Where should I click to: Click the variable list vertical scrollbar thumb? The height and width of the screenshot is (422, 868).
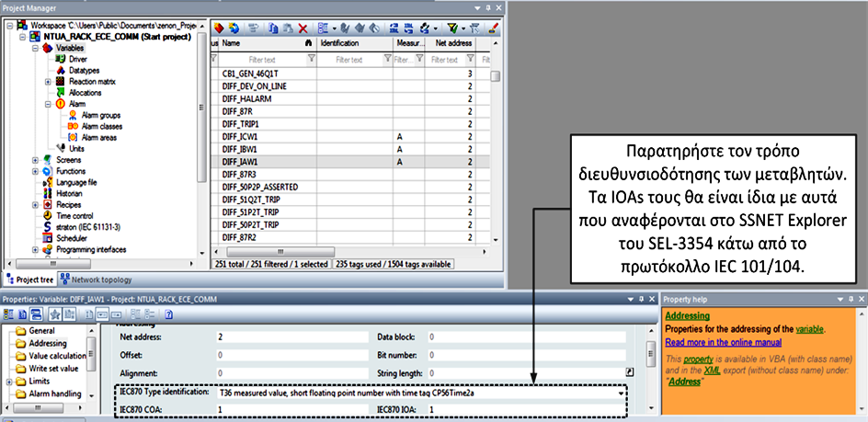(x=495, y=76)
